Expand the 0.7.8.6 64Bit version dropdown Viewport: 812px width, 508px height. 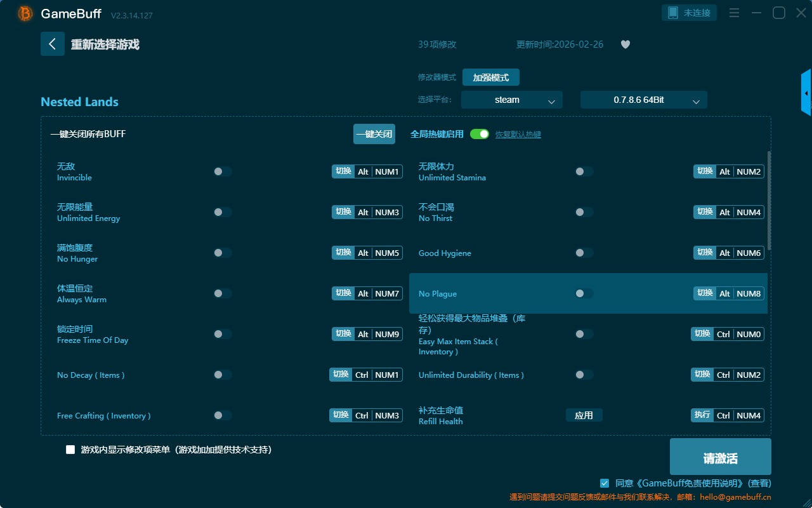[x=643, y=100]
